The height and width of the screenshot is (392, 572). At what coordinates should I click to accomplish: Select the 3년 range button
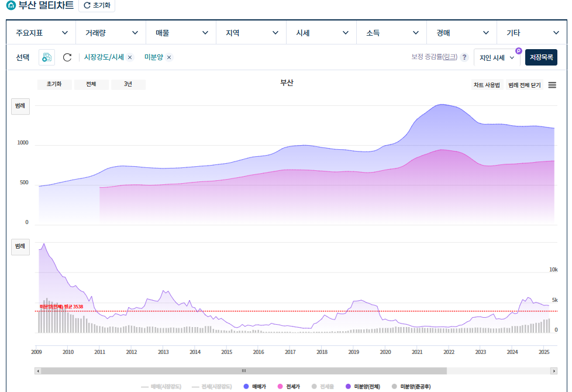[128, 84]
